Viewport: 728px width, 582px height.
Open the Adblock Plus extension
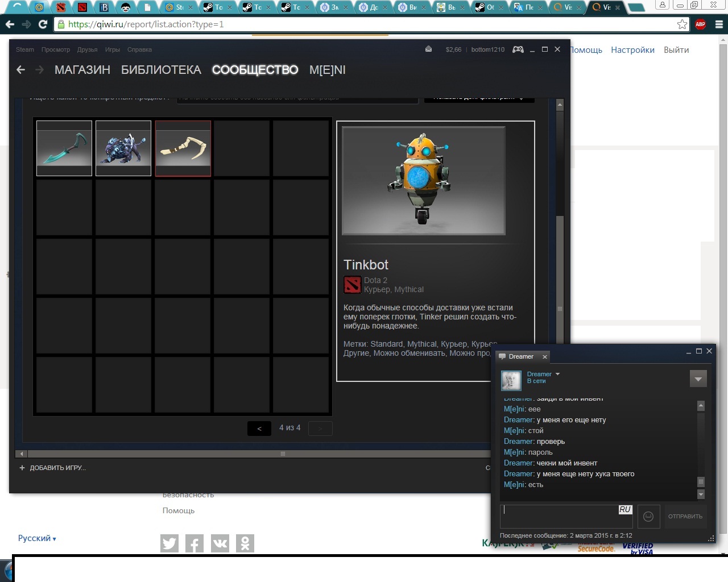tap(700, 24)
